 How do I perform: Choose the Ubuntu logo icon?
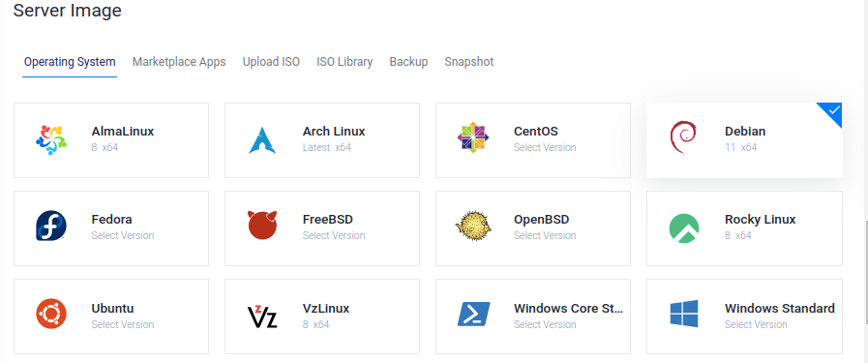51,314
